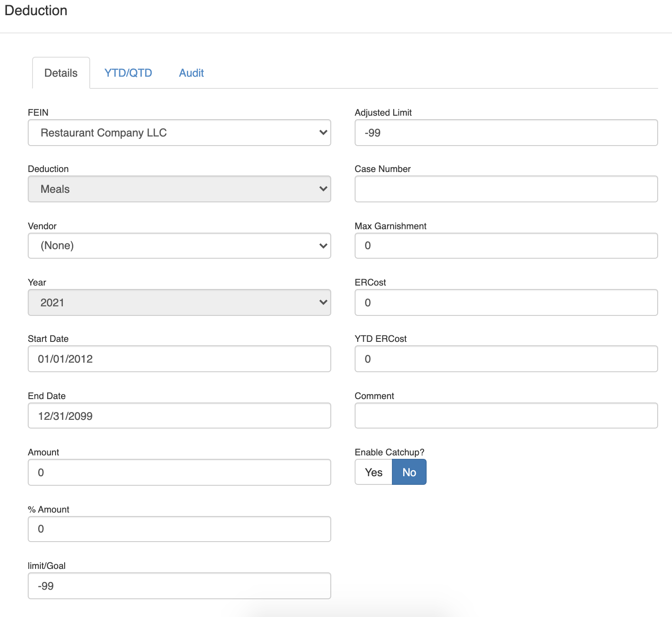
Task: Focus the Adjusted Limit field
Action: [506, 133]
